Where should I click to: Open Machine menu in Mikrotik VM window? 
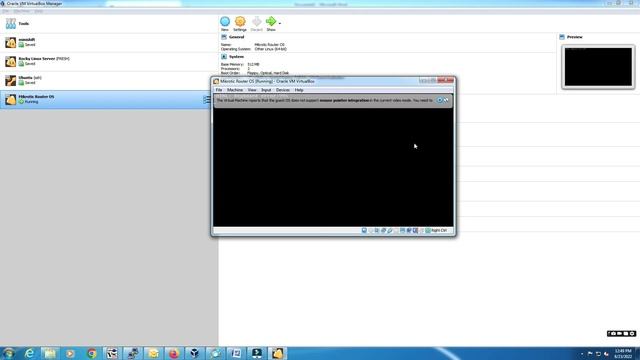coord(235,90)
